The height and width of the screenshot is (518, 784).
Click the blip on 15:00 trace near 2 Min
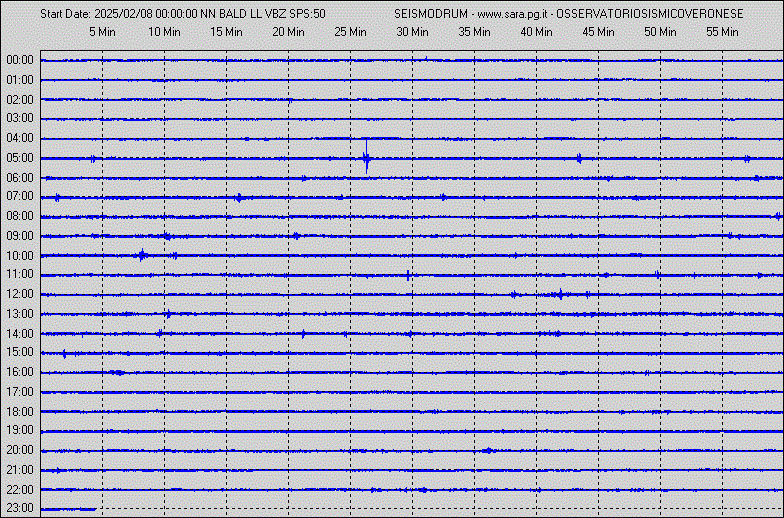[x=64, y=354]
